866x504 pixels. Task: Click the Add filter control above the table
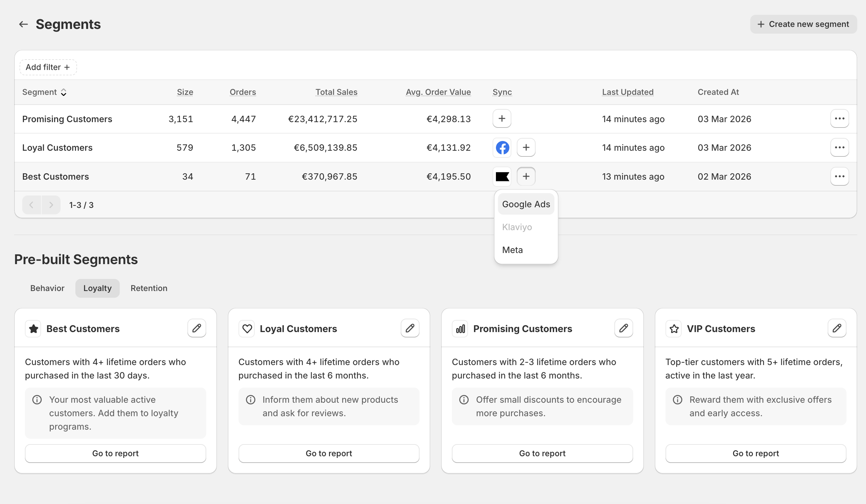(48, 67)
